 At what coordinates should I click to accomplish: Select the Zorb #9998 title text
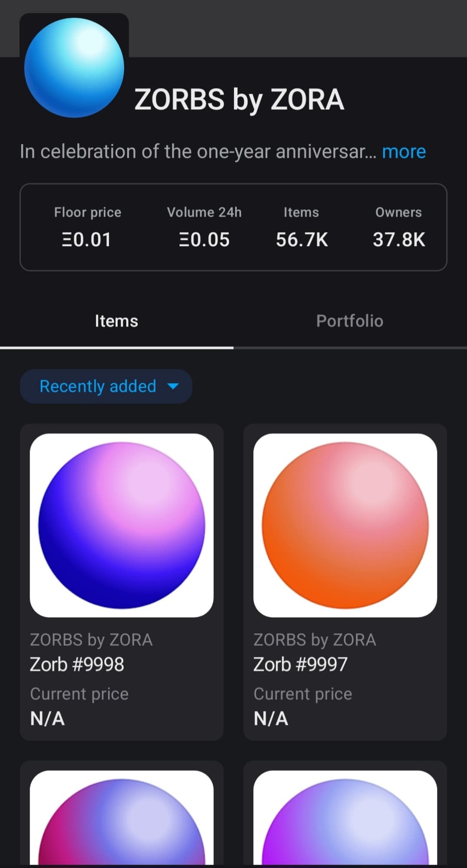click(x=77, y=664)
